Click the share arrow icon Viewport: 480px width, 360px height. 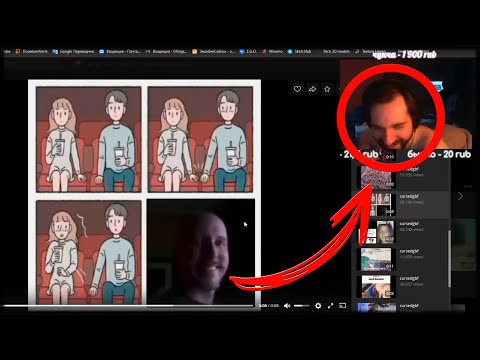pos(312,89)
